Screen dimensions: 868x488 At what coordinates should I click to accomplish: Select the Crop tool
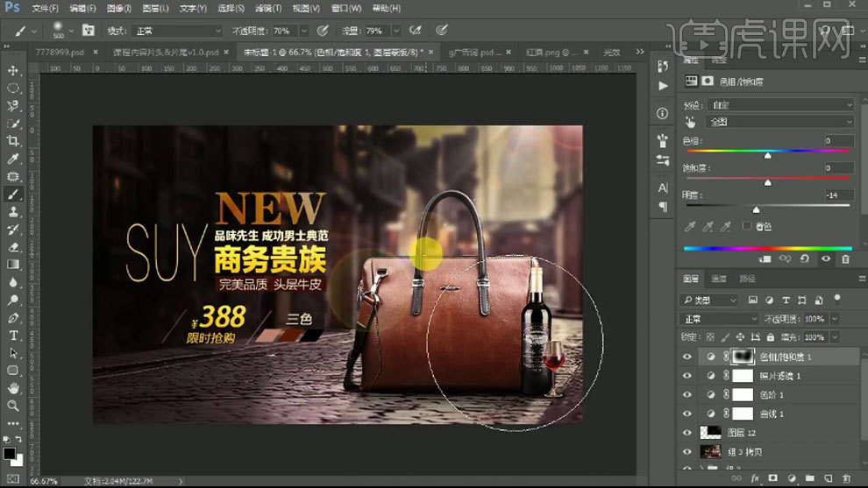[13, 141]
